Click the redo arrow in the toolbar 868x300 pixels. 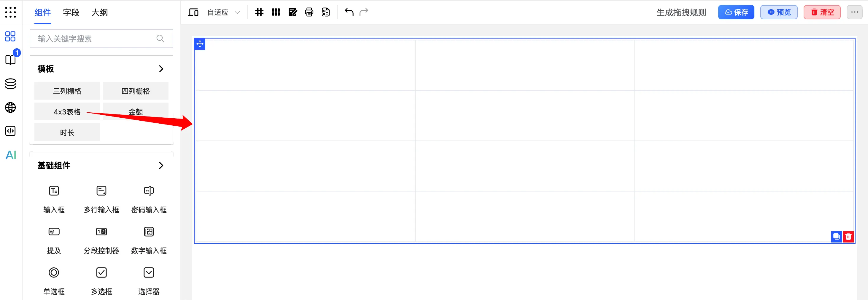(x=364, y=12)
